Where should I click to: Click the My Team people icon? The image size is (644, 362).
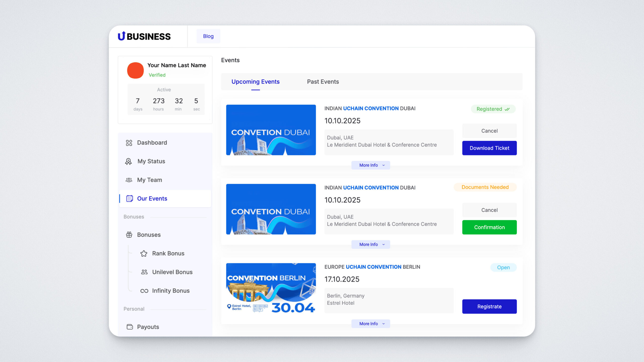click(x=129, y=180)
